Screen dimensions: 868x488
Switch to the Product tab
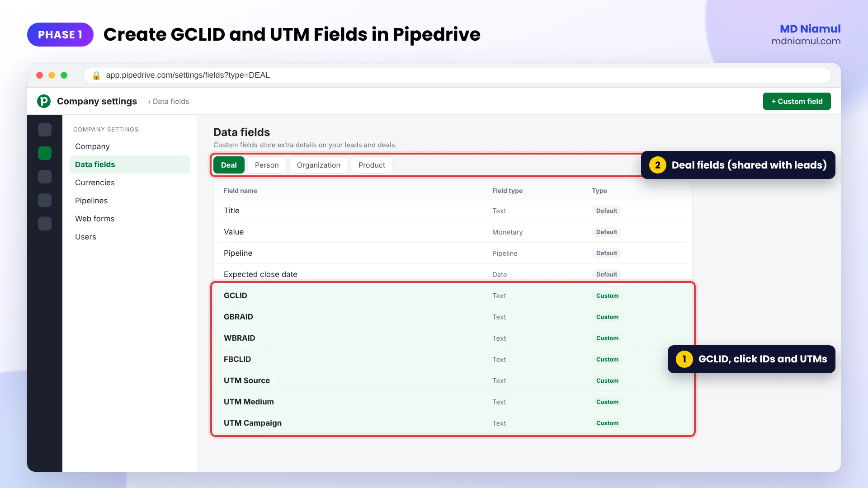click(372, 165)
